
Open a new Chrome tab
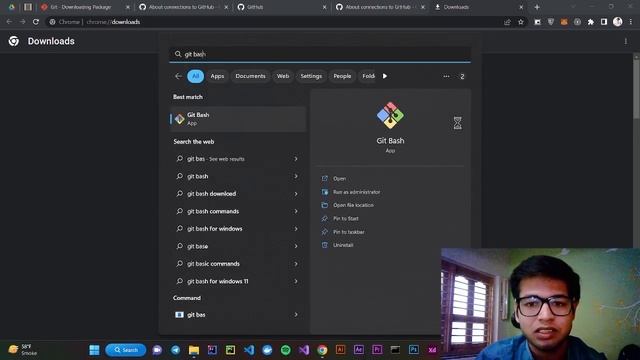(x=537, y=7)
